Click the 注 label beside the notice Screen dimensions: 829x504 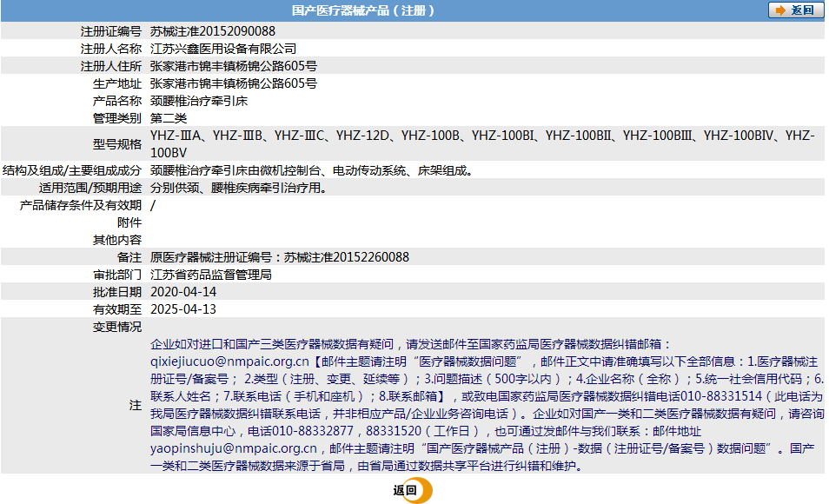pos(136,405)
